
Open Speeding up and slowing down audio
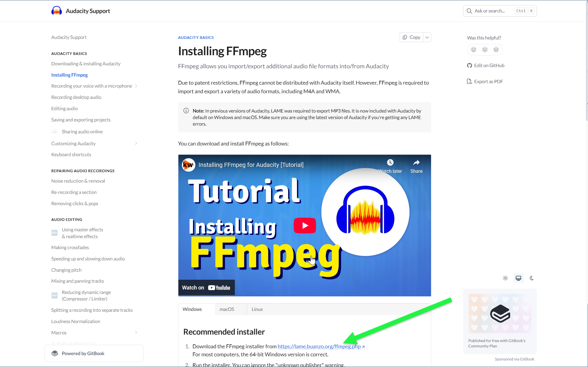coord(88,259)
